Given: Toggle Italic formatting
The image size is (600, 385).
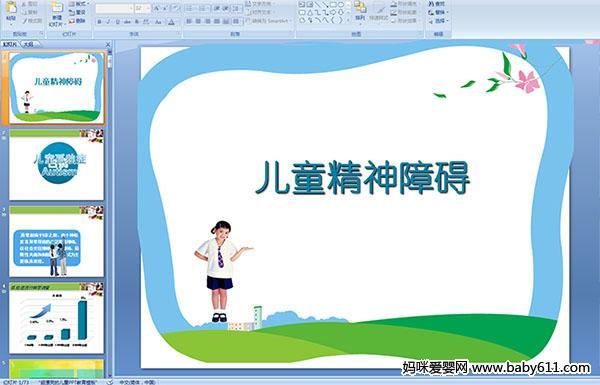Looking at the screenshot, I should click(x=108, y=22).
